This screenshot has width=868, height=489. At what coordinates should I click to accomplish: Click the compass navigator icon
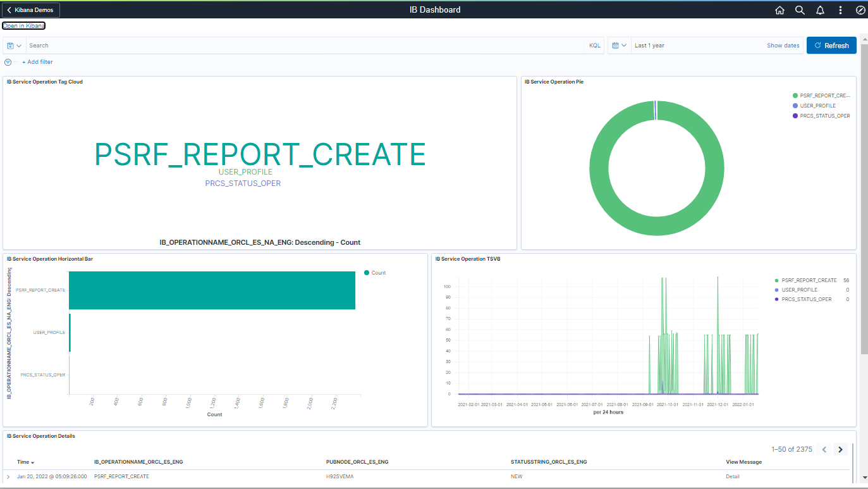click(x=860, y=10)
